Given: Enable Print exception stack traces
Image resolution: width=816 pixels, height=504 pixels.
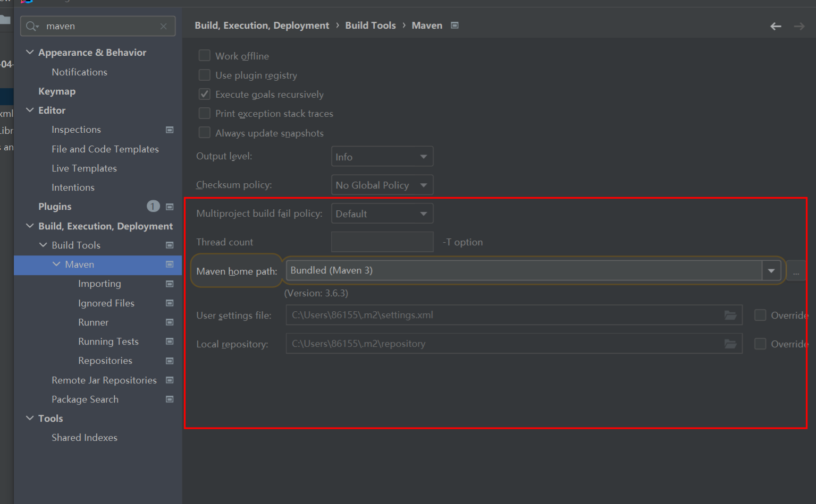Looking at the screenshot, I should (204, 113).
